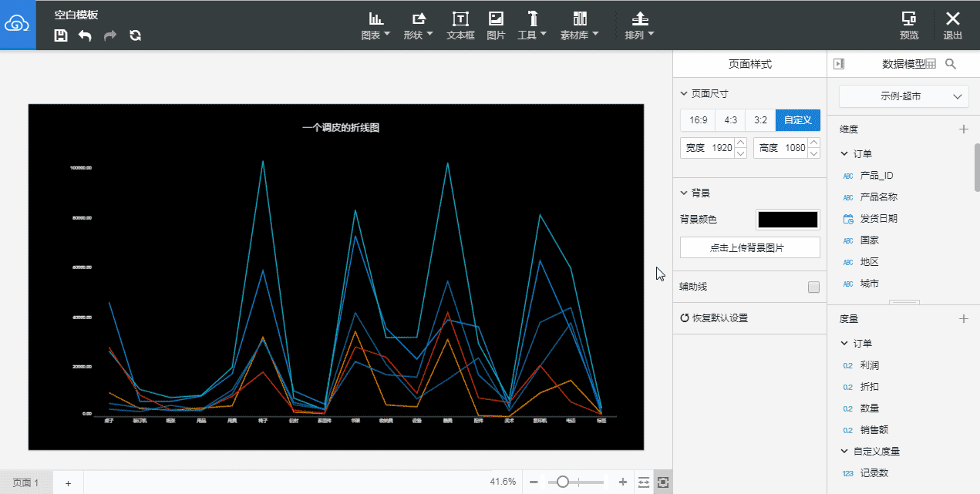
Task: Add a new 维度 dimension with plus
Action: pos(963,129)
